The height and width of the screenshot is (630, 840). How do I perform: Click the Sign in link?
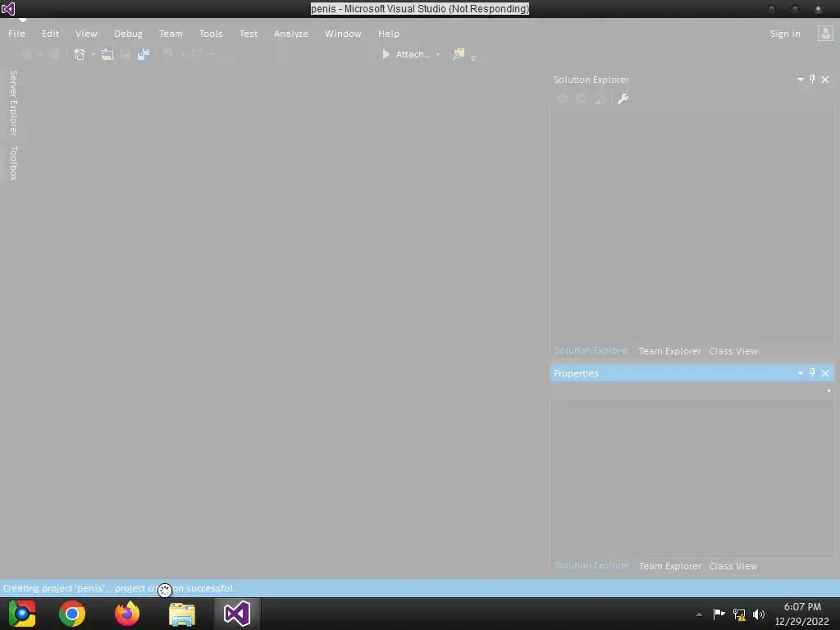[785, 33]
